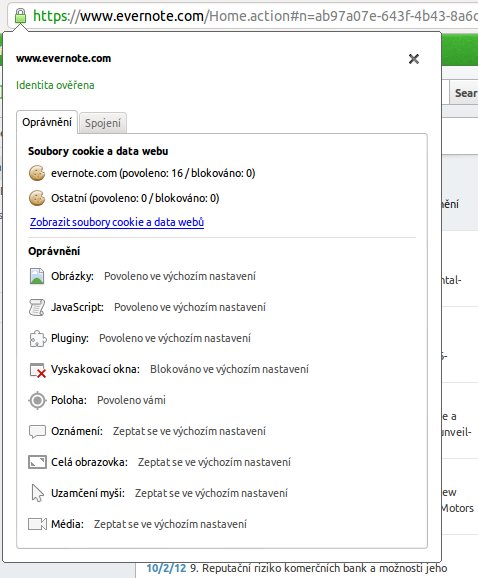The image size is (478, 578).
Task: Click the evernote.com cookie icon
Action: pos(37,173)
